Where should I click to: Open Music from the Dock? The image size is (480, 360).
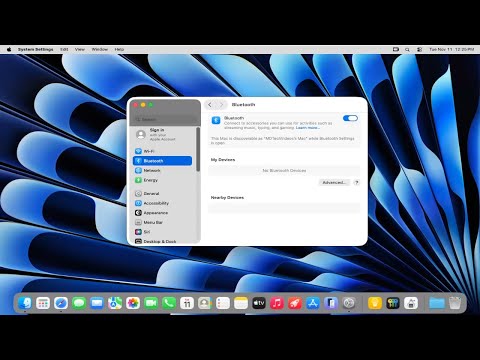point(277,303)
